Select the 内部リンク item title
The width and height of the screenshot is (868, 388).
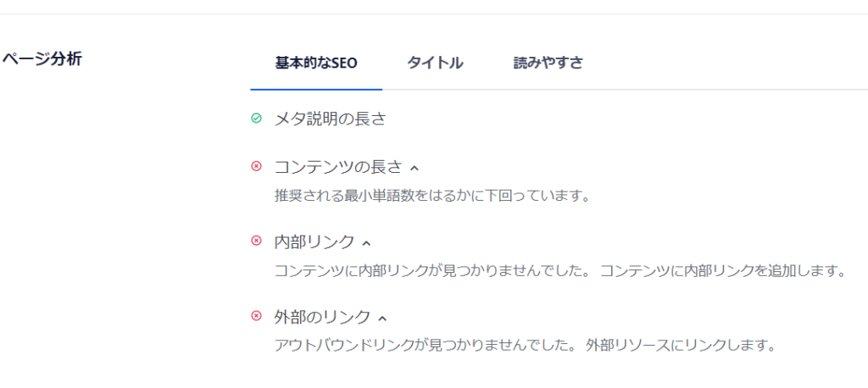click(x=314, y=241)
